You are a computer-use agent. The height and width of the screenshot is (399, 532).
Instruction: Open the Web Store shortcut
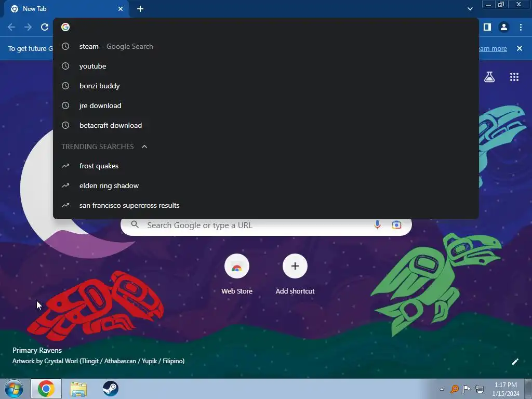coord(237,274)
